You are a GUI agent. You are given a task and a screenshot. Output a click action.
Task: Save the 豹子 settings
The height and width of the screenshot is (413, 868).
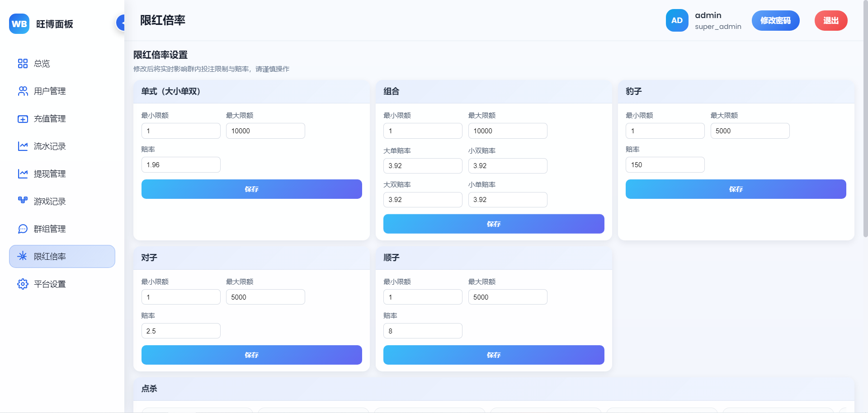click(x=736, y=189)
